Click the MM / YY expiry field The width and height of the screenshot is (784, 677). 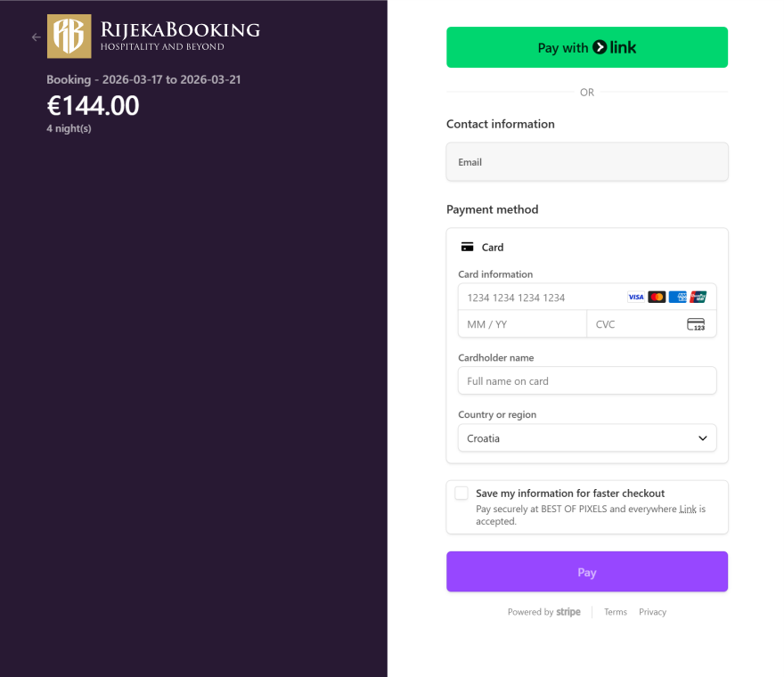coord(522,324)
